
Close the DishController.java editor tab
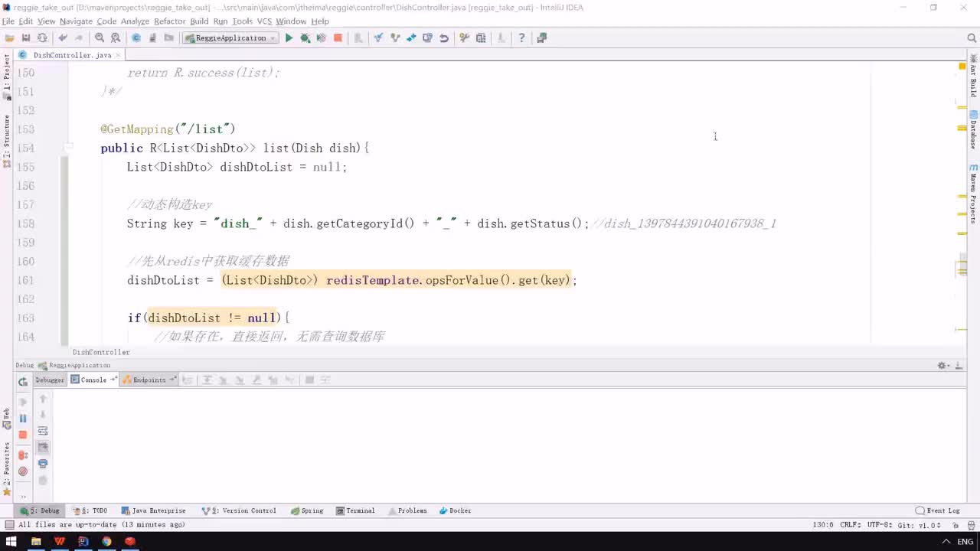tap(119, 55)
